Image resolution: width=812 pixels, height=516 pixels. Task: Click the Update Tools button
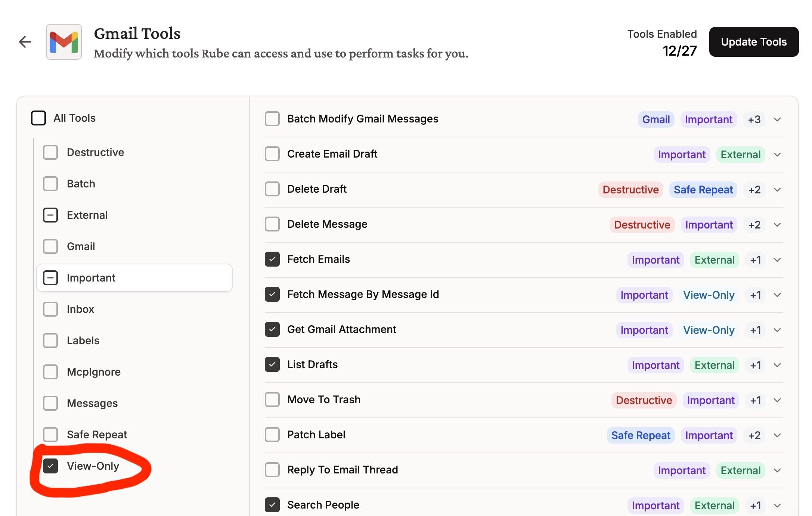pos(753,41)
